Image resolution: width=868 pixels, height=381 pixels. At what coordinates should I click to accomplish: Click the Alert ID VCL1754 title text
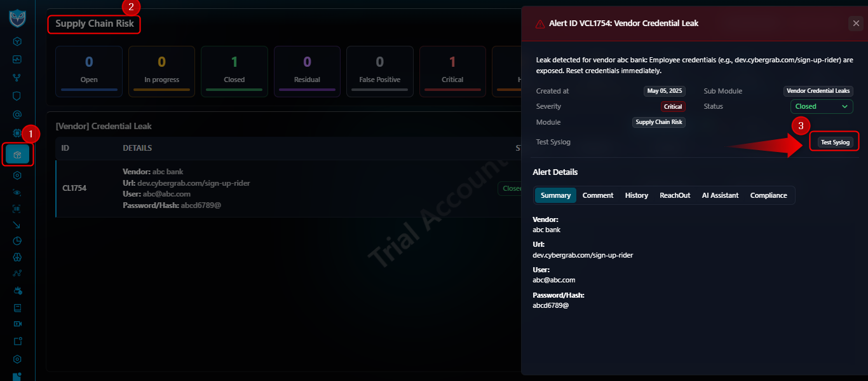(x=624, y=24)
